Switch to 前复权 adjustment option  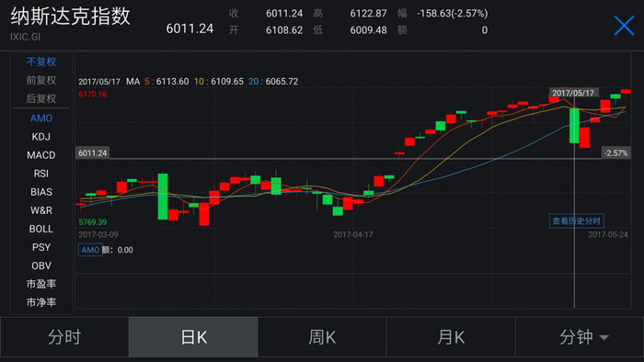click(41, 80)
